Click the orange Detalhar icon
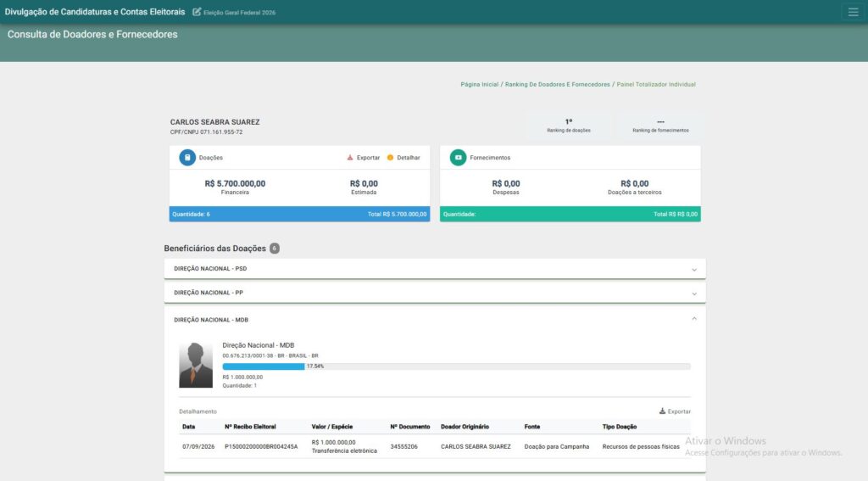The width and height of the screenshot is (868, 481). point(390,158)
